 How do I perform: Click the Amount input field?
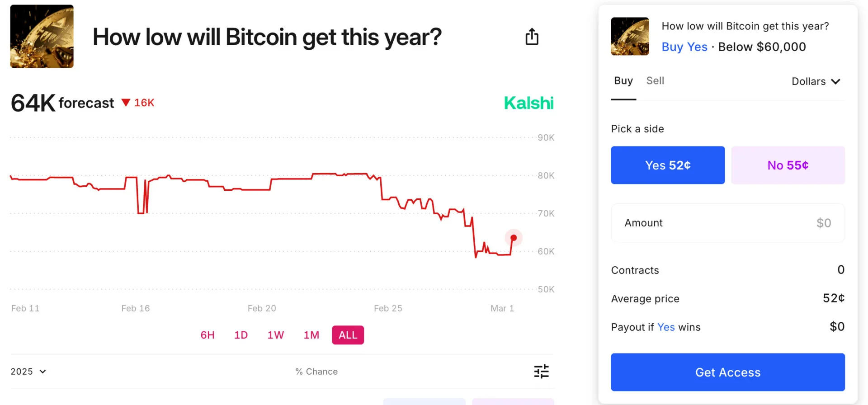pyautogui.click(x=727, y=222)
